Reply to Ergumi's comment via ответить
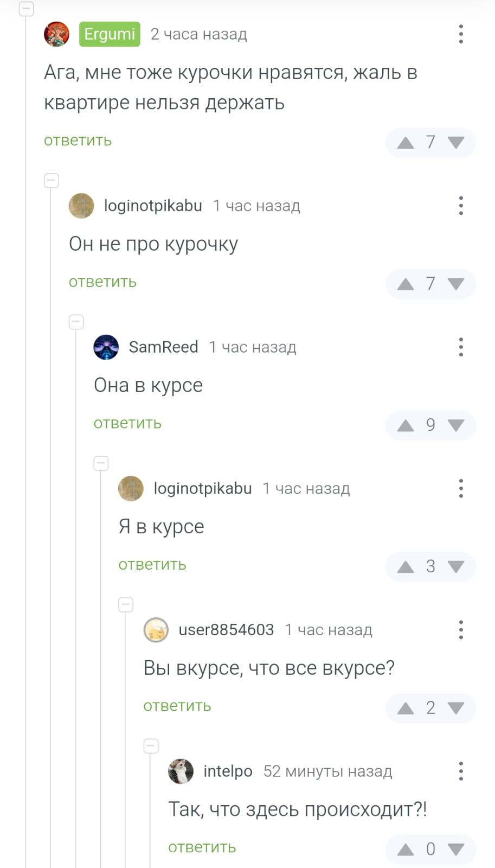The width and height of the screenshot is (495, 868). coord(78,141)
